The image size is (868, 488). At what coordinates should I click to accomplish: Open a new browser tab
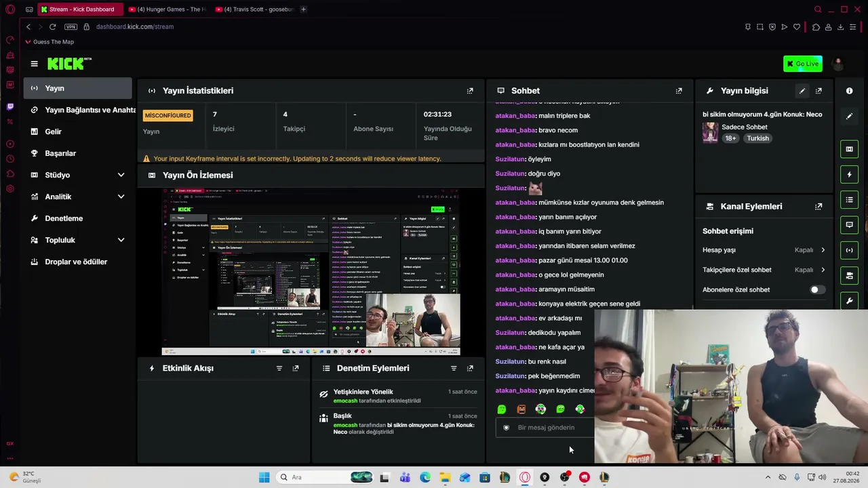tap(303, 9)
